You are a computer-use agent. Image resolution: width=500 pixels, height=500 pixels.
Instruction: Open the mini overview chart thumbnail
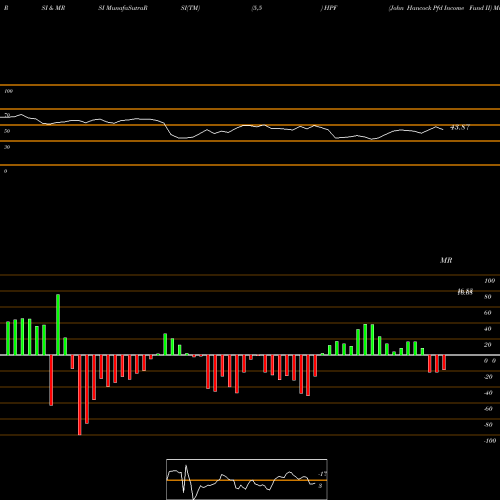pos(247,479)
